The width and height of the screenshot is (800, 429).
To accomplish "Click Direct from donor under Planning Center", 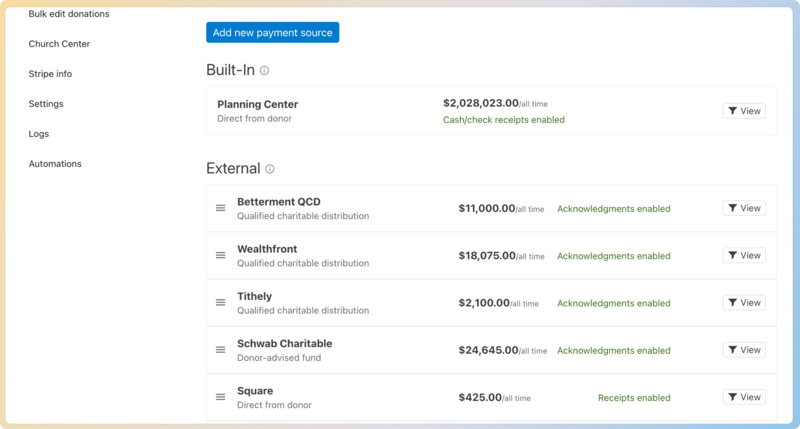I will tap(254, 118).
